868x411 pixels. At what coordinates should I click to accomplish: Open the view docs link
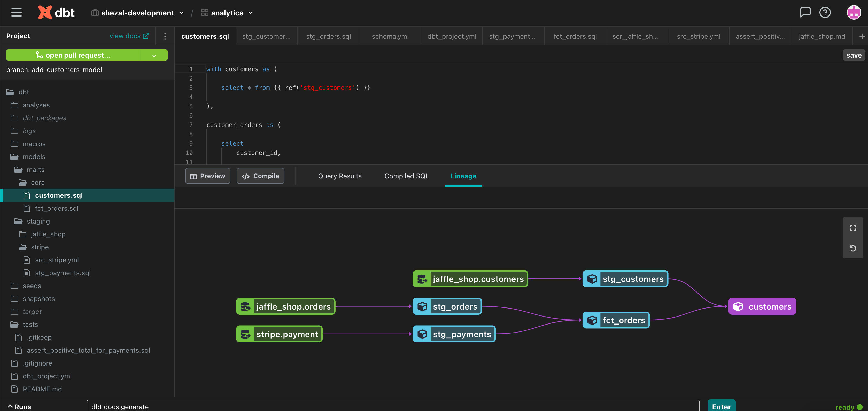click(x=129, y=36)
